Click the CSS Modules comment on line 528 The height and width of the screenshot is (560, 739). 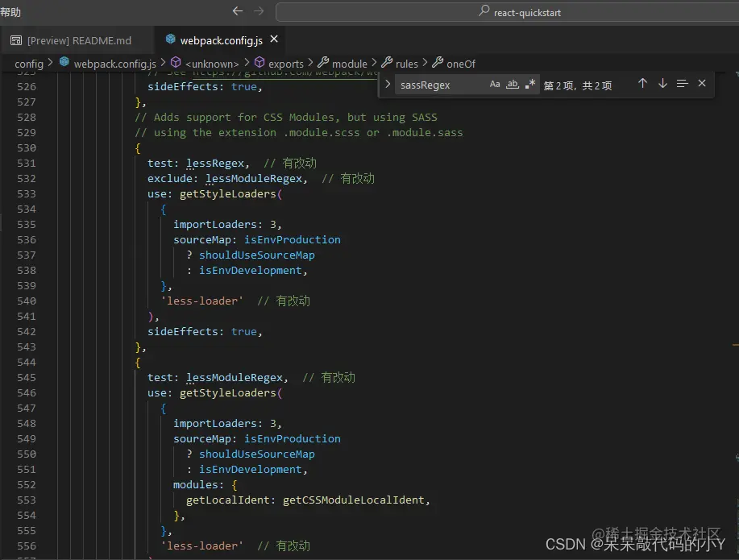coord(286,118)
